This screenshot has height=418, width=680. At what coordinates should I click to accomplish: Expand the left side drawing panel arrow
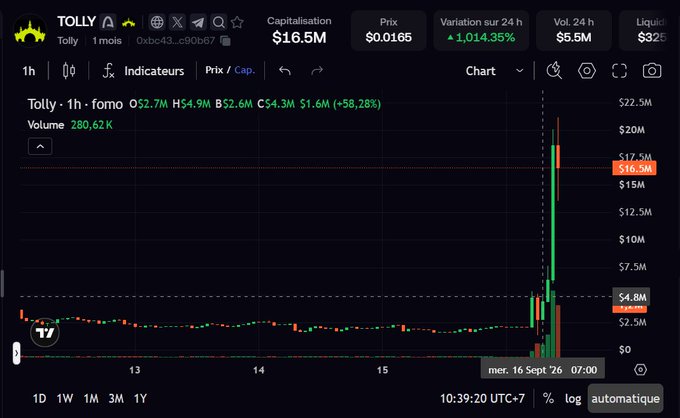(x=16, y=353)
